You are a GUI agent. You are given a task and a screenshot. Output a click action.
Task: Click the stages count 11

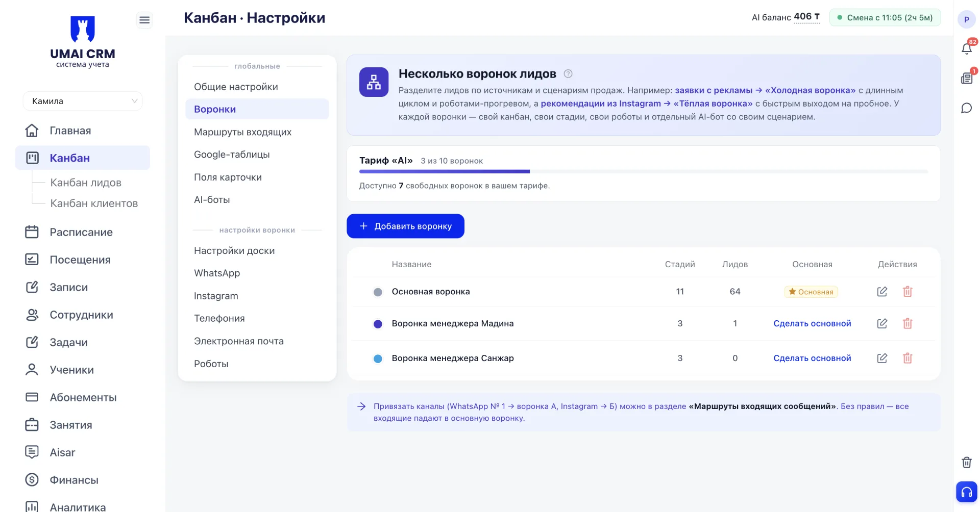[680, 292]
